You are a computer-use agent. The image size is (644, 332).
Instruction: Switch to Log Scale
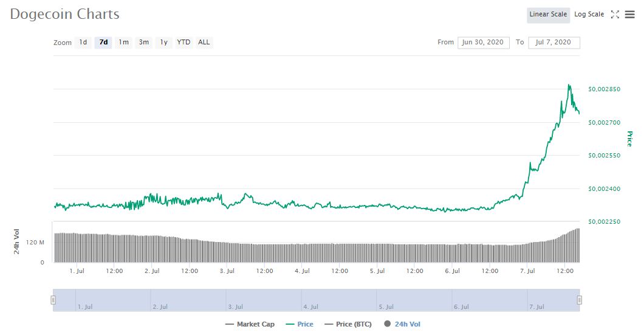click(x=589, y=15)
